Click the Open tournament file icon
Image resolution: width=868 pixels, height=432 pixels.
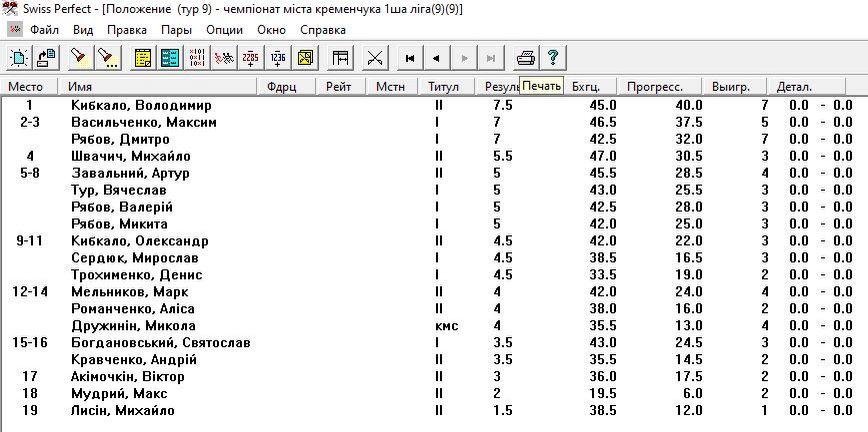46,57
